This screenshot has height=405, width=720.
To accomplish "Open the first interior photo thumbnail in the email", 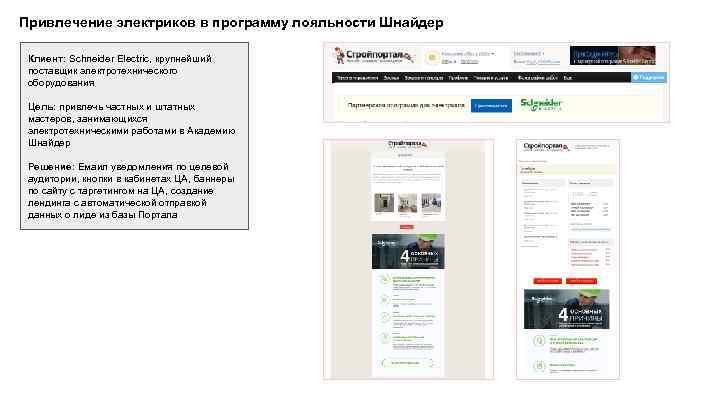I will click(384, 202).
